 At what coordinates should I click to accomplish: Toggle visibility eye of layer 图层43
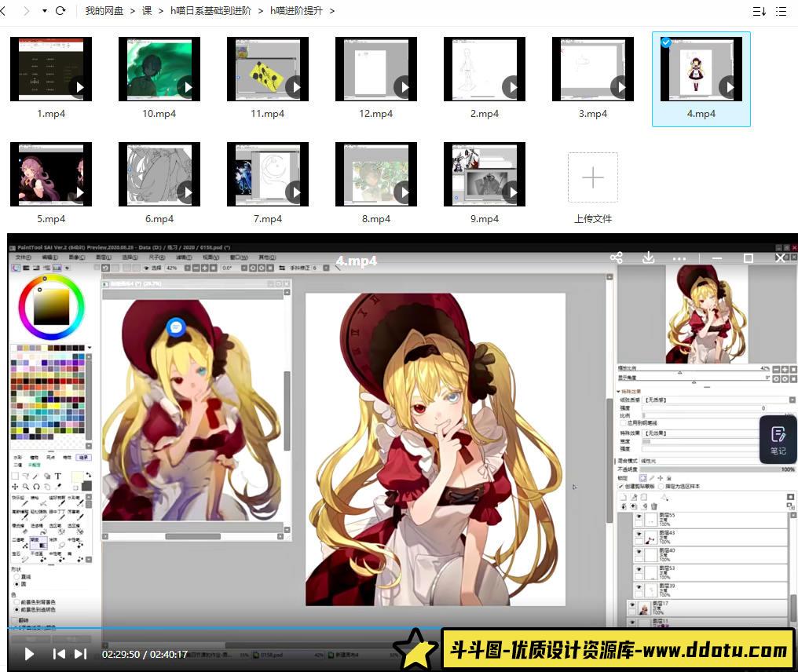pos(639,534)
